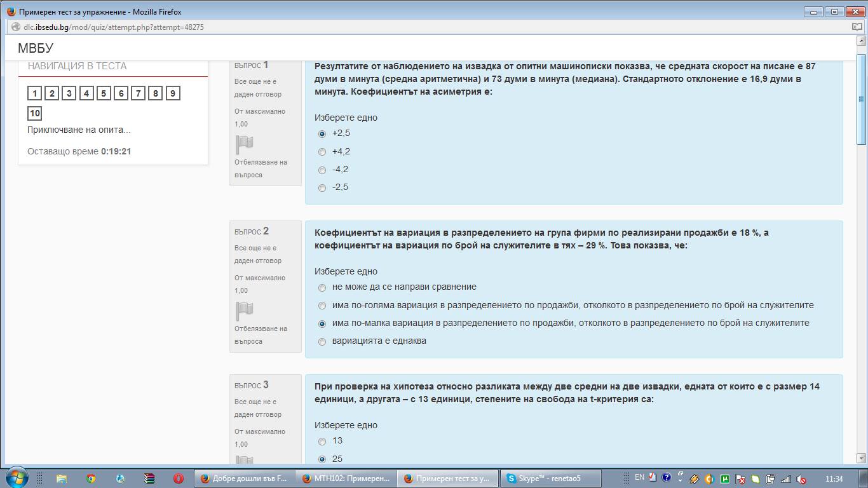Jump to question 5 in quiz navigation

[104, 94]
